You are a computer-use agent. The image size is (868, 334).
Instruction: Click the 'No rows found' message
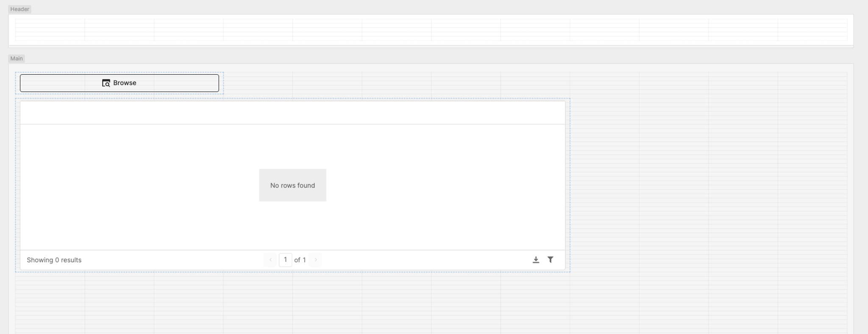point(292,185)
